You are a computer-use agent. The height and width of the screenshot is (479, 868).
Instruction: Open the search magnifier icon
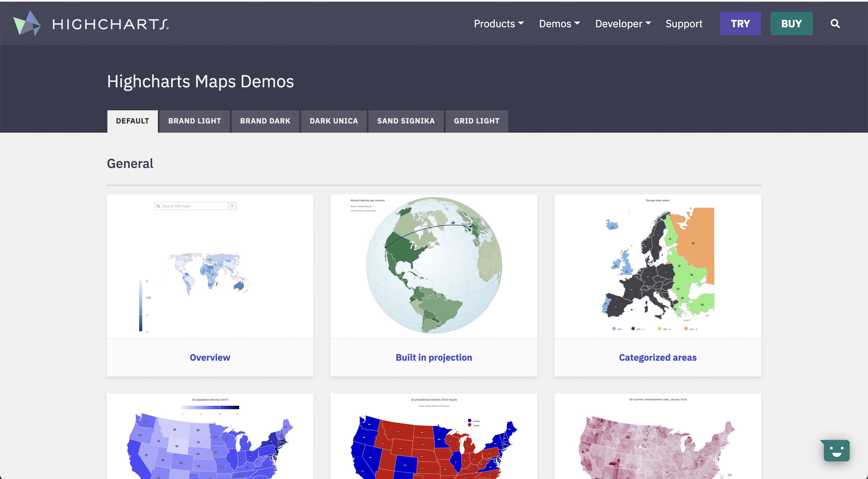point(835,24)
